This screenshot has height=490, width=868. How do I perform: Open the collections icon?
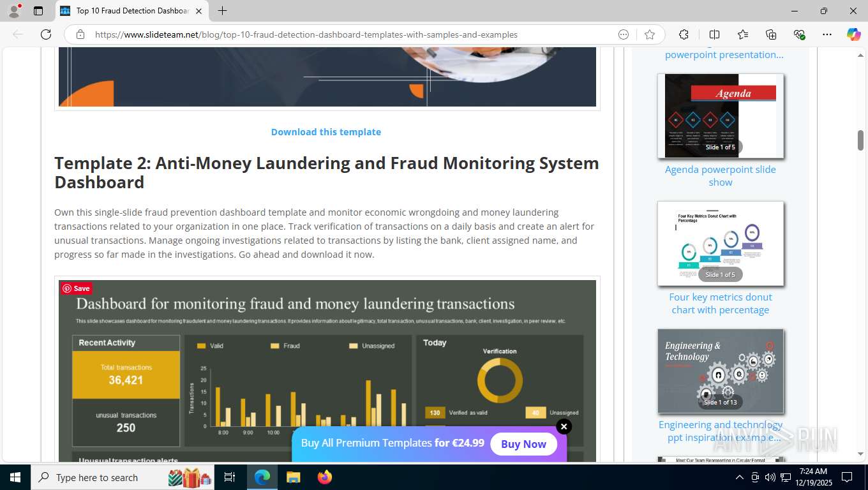[x=771, y=34]
